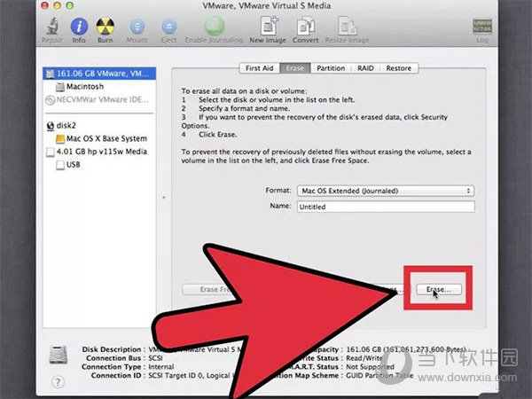
Task: Select the Macintosh volume in sidebar
Action: (84, 87)
